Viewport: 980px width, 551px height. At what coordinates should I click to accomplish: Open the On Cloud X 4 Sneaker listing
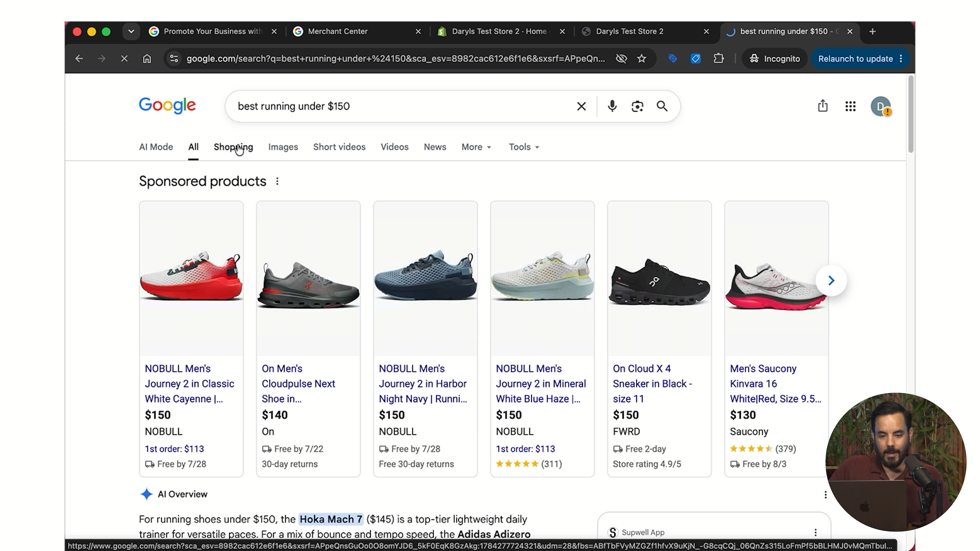tap(652, 384)
